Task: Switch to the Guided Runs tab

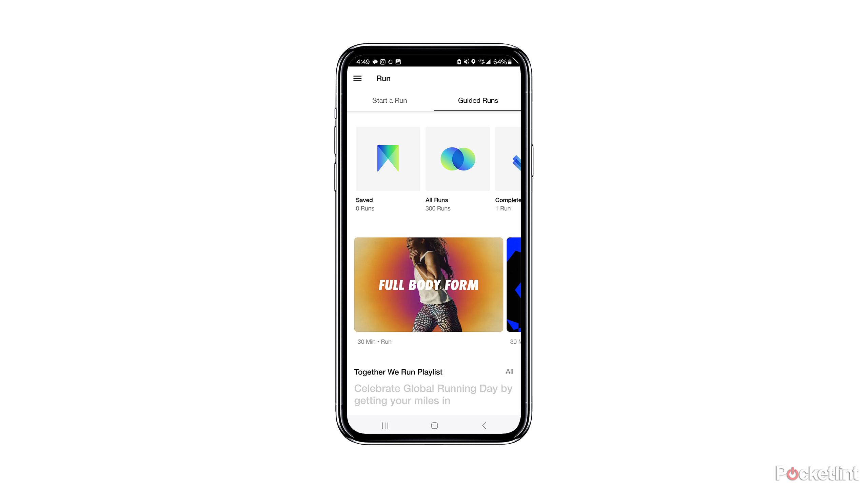Action: point(478,100)
